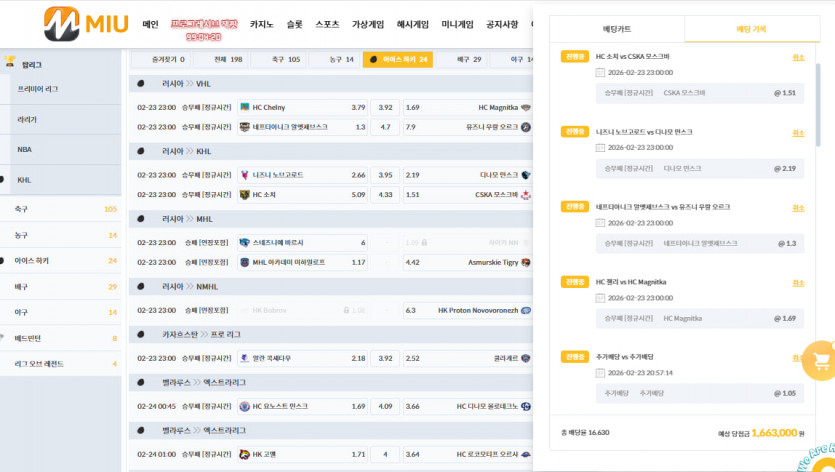Viewport: 835px width, 472px height.
Task: Click the HK 고멜 team logo
Action: [x=244, y=454]
